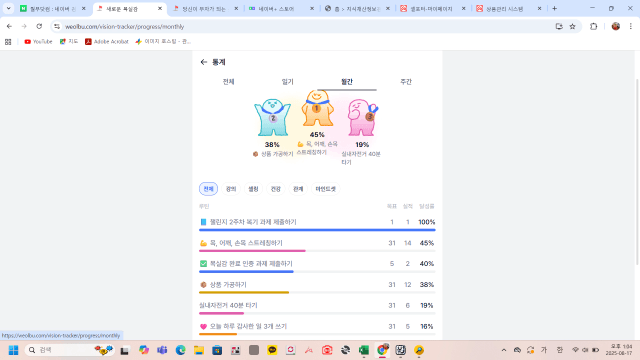640x360 pixels.
Task: Open the Chrome extensions puzzle icon
Action: click(x=593, y=27)
